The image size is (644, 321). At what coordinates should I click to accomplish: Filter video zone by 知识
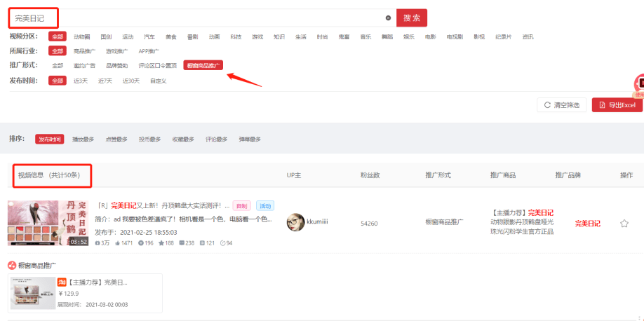(279, 36)
